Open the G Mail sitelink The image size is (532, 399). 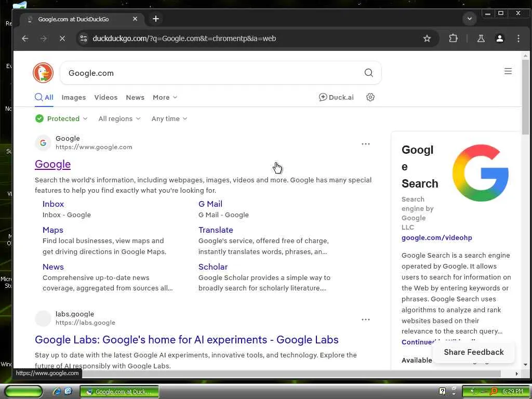[x=210, y=204]
